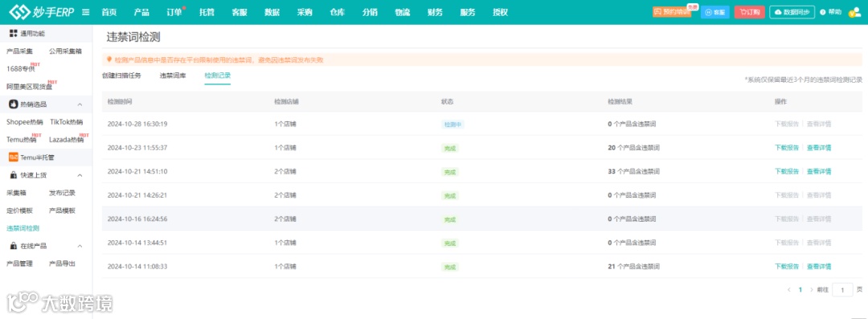Open TikTok热销 in sidebar

coord(67,122)
